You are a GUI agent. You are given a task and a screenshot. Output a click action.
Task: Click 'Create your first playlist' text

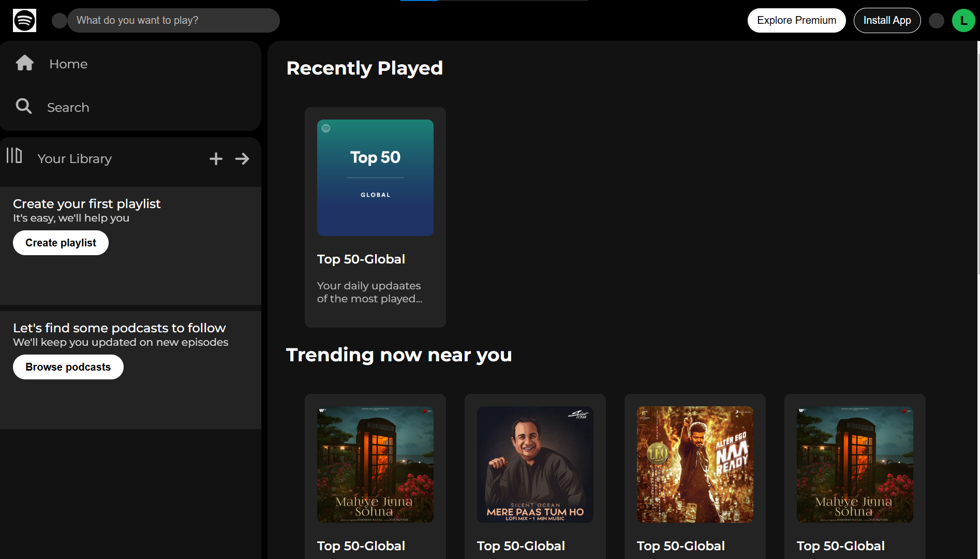[87, 203]
